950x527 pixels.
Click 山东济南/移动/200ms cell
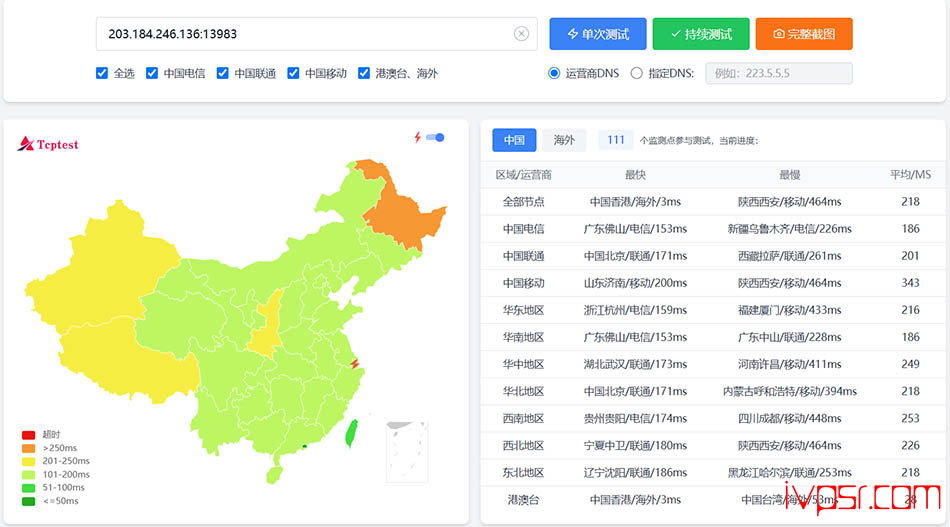(x=635, y=283)
